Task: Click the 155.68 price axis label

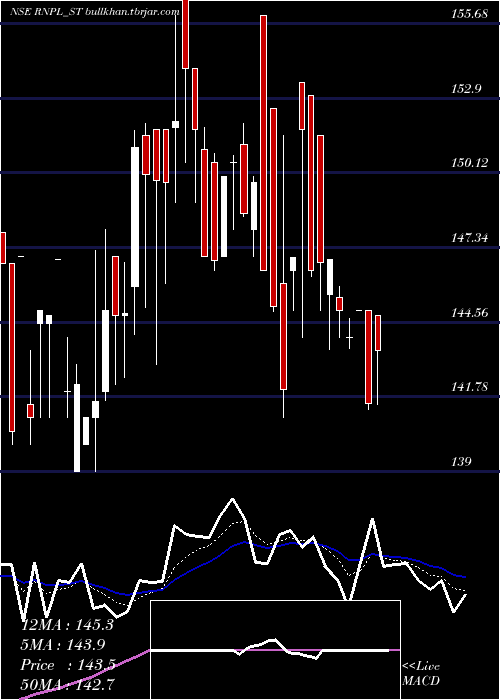Action: tap(469, 14)
